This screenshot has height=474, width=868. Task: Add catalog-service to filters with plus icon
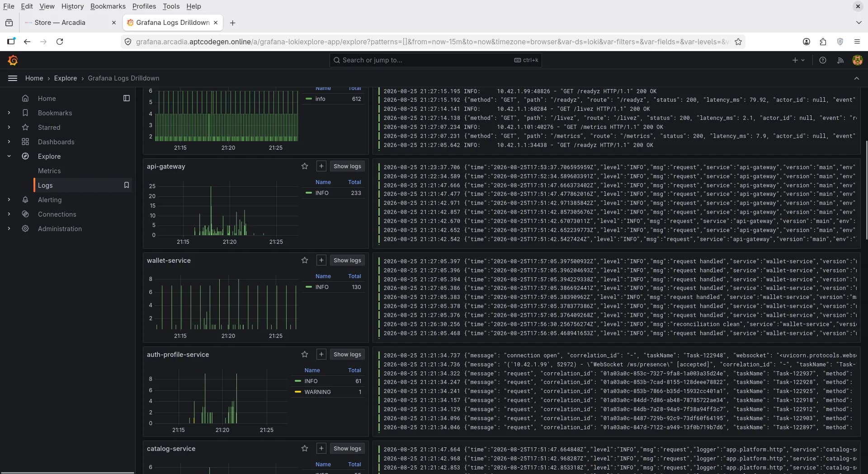[321, 449]
